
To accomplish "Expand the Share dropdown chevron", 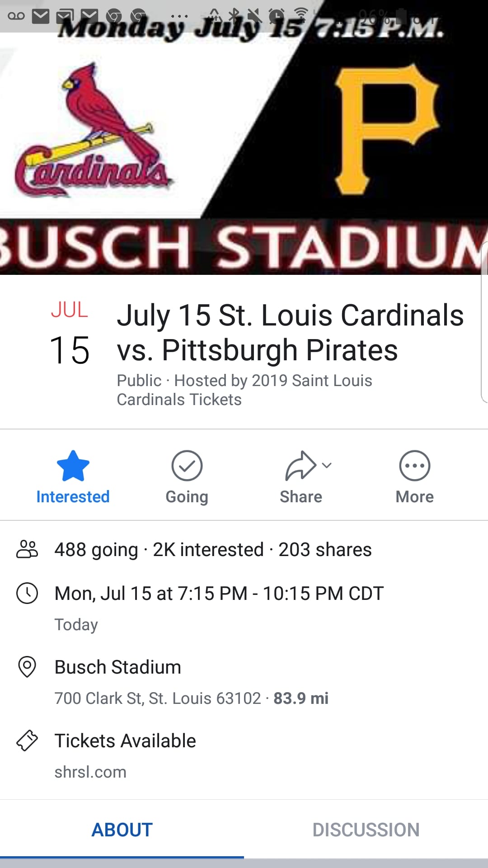I will 327,465.
